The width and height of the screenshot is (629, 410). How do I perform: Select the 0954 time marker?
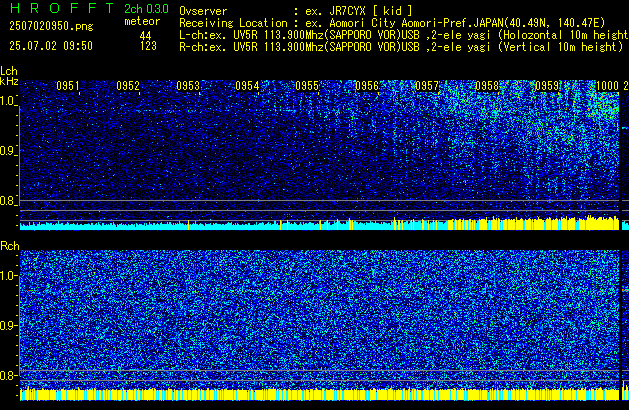pos(247,86)
